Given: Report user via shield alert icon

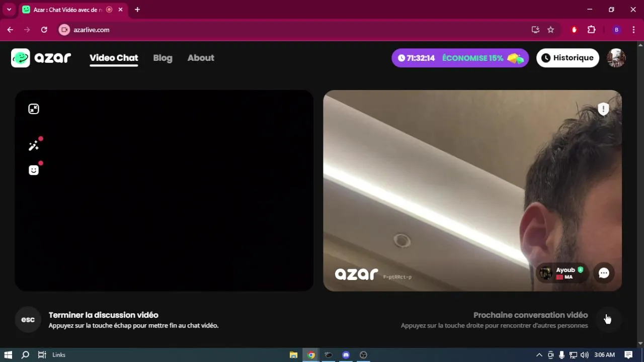Looking at the screenshot, I should (x=603, y=109).
